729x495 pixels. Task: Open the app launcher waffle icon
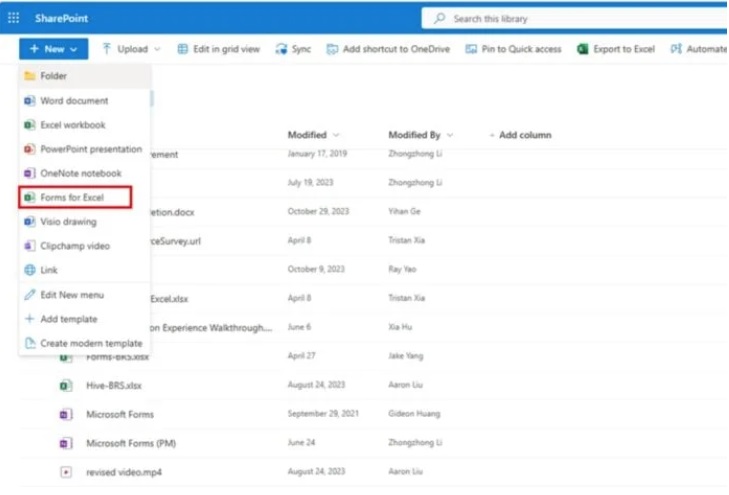pos(13,18)
